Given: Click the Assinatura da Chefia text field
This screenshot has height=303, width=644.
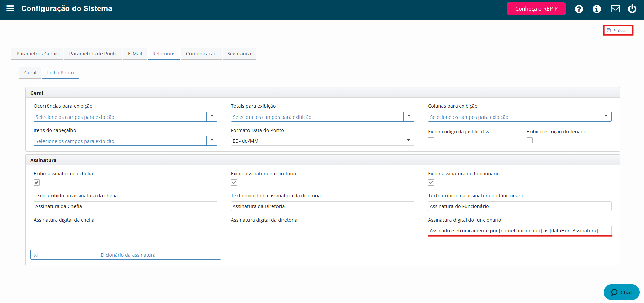Looking at the screenshot, I should coord(125,206).
